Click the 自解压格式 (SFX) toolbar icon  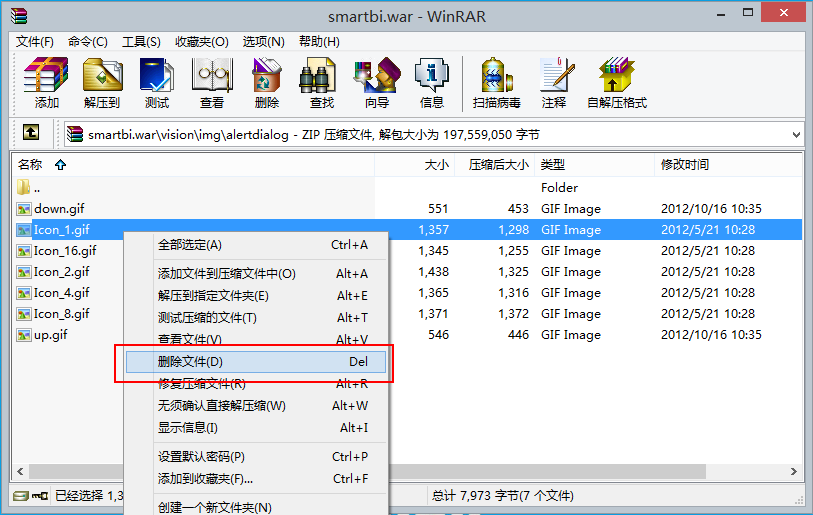[x=616, y=83]
